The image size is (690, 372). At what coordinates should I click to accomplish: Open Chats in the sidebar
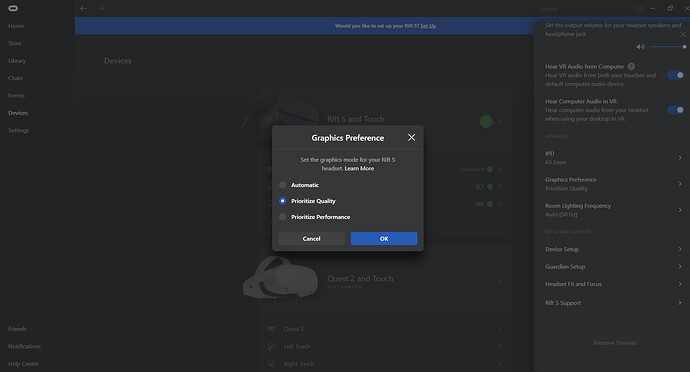point(15,78)
